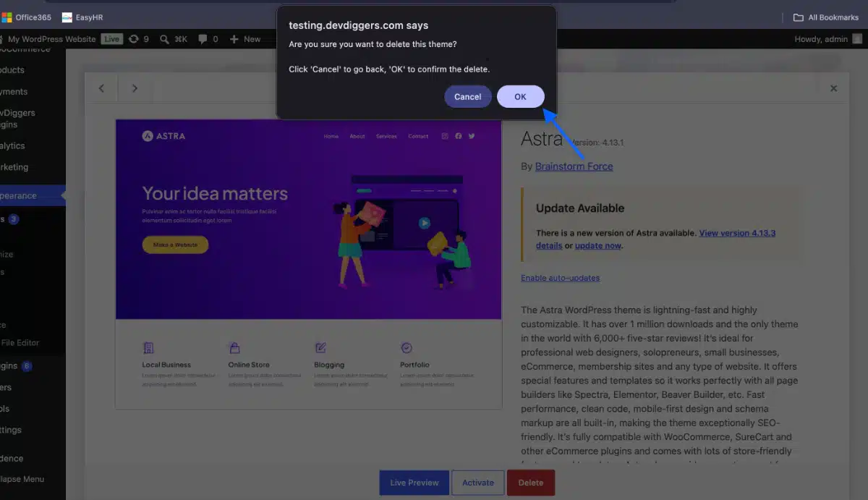Screen dimensions: 868x500
Task: Click the Astra theme title
Action: (542, 137)
